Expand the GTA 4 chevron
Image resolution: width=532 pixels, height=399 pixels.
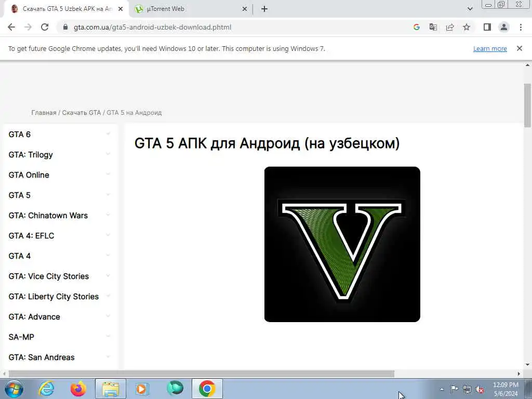point(108,256)
